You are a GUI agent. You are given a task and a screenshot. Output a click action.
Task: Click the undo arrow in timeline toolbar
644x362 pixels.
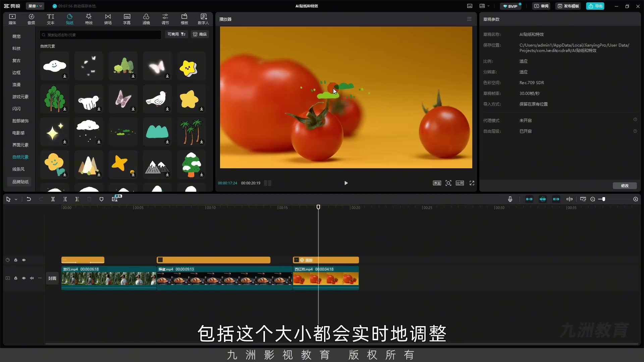tap(29, 199)
